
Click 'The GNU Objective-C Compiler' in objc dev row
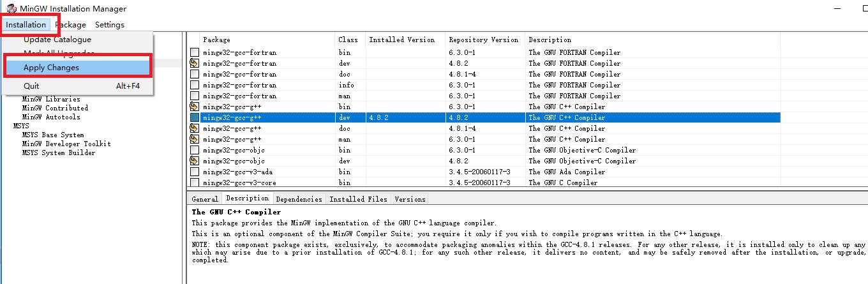point(582,161)
